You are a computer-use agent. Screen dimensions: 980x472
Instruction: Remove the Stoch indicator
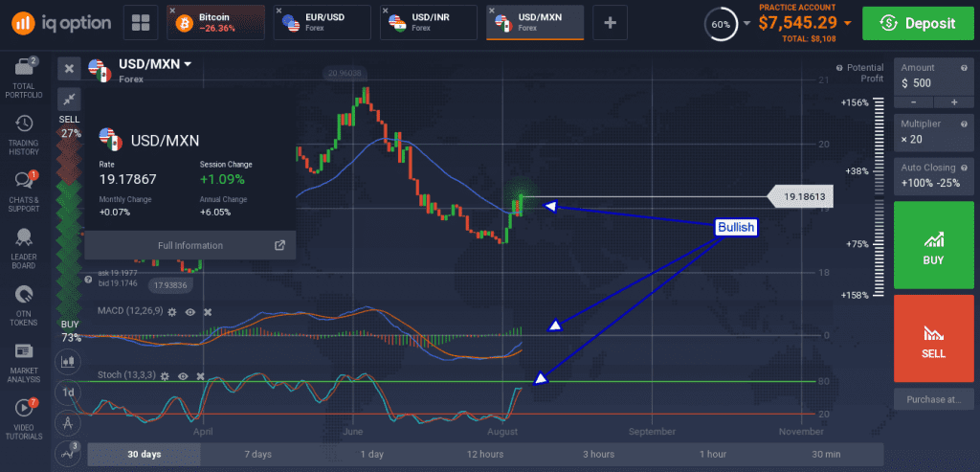201,376
